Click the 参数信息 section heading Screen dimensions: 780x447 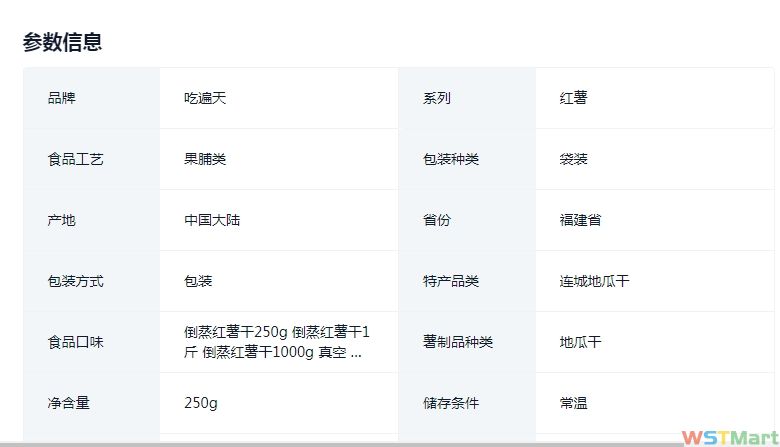(x=62, y=42)
